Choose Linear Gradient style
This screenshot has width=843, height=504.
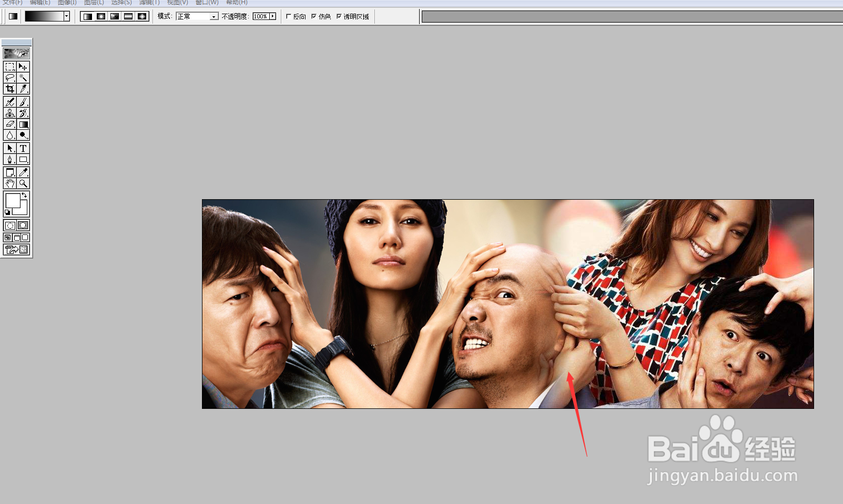coord(87,16)
